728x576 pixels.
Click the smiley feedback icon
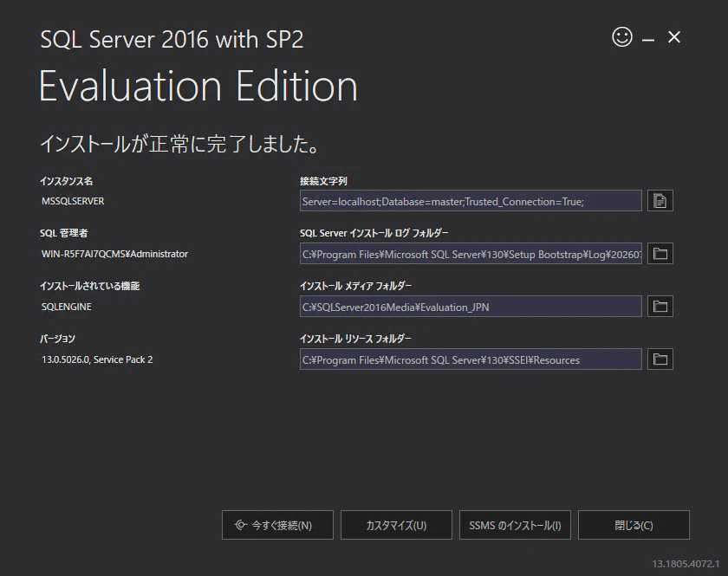pyautogui.click(x=622, y=36)
